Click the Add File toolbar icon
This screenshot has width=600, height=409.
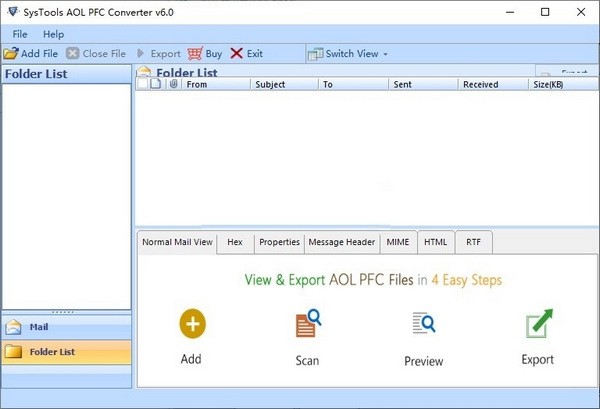[11, 53]
